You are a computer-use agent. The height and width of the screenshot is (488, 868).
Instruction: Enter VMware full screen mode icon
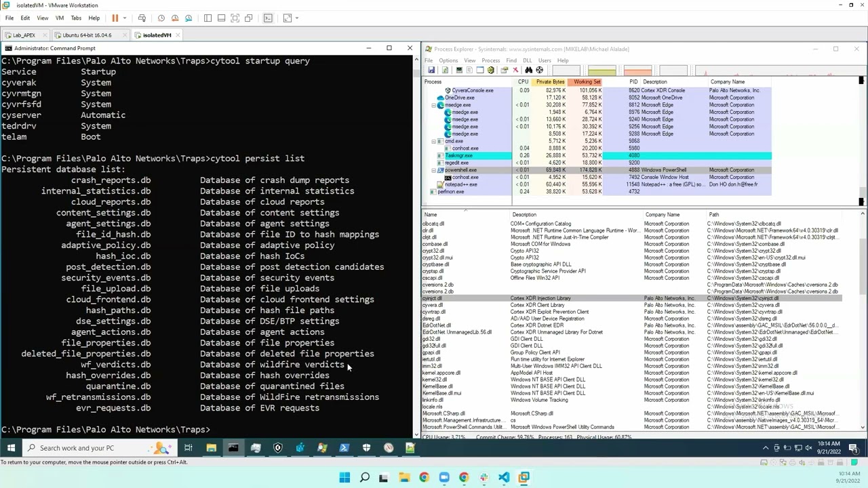pos(235,18)
